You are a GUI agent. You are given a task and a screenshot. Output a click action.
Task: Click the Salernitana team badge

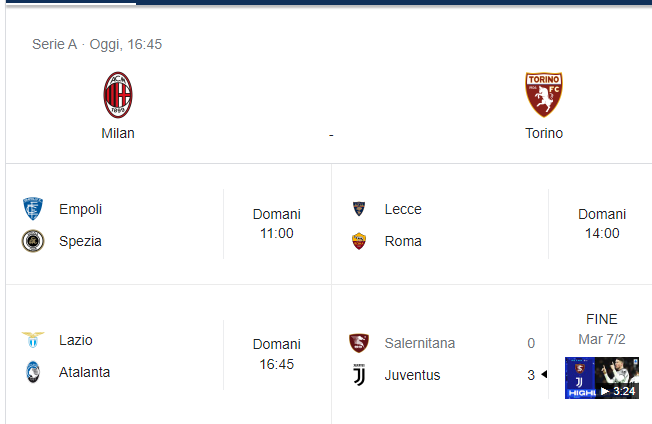pyautogui.click(x=359, y=343)
